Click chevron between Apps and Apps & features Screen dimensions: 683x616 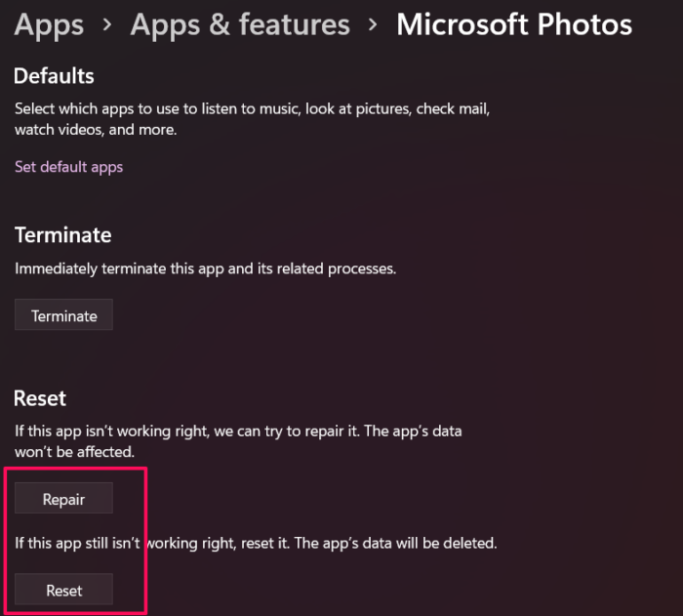(107, 26)
